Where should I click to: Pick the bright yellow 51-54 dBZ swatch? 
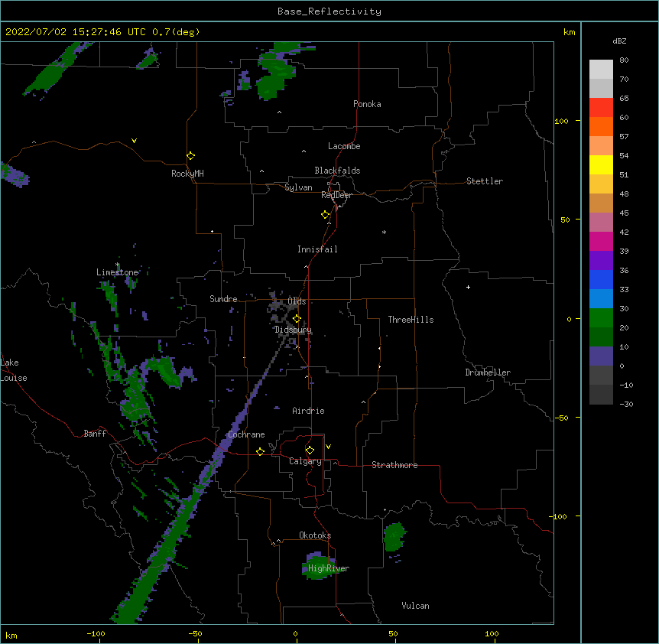[601, 164]
